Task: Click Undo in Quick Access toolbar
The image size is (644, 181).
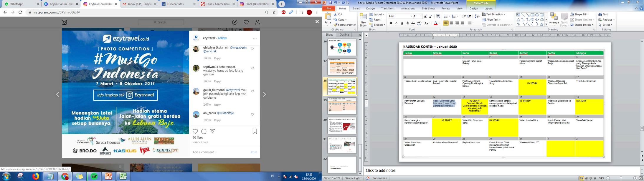Action: coord(336,3)
